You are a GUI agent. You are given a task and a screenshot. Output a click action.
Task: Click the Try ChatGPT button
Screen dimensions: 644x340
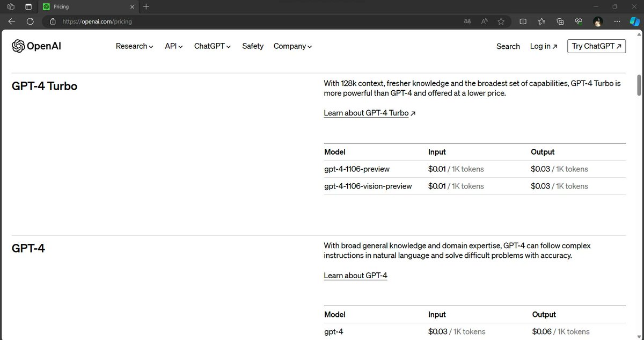point(596,46)
